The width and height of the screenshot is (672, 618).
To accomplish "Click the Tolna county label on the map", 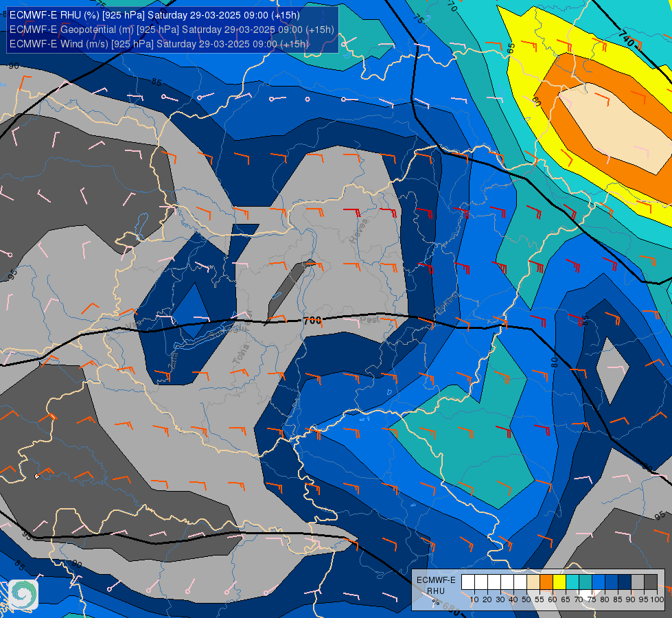I will (241, 354).
